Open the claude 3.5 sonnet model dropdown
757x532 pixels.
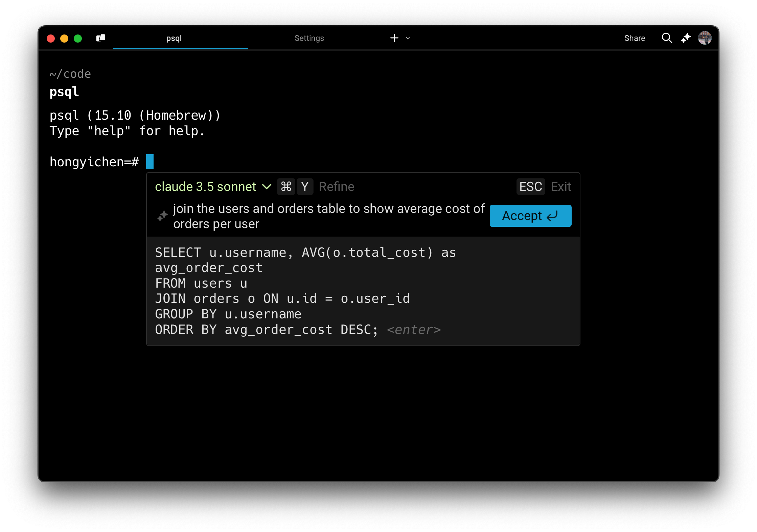205,187
